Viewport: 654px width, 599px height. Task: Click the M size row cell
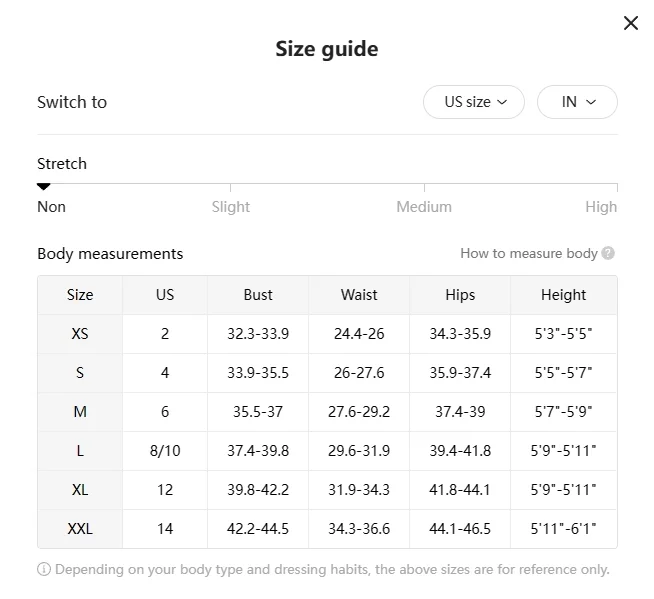point(80,412)
